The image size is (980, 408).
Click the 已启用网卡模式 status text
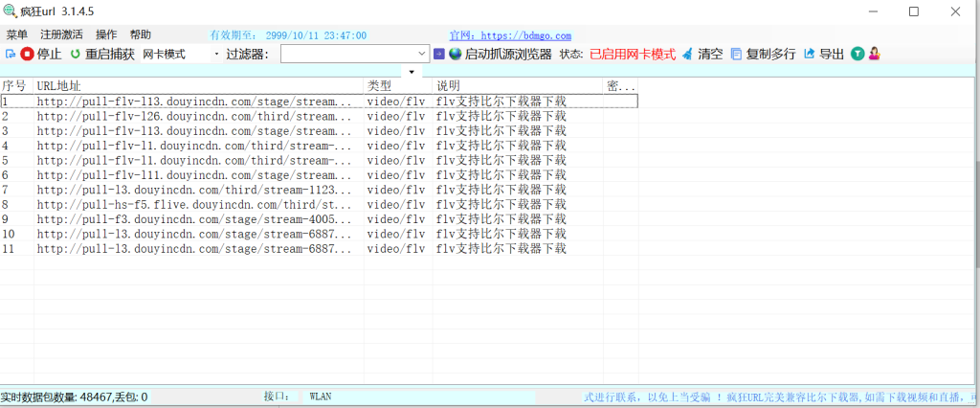click(633, 54)
